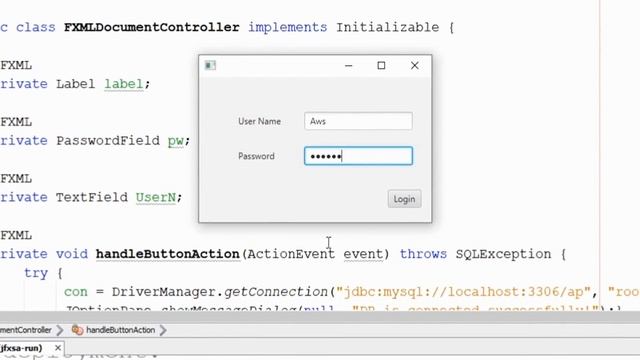This screenshot has width=640, height=360.
Task: Click 'DriverManager' in the code
Action: click(x=164, y=292)
